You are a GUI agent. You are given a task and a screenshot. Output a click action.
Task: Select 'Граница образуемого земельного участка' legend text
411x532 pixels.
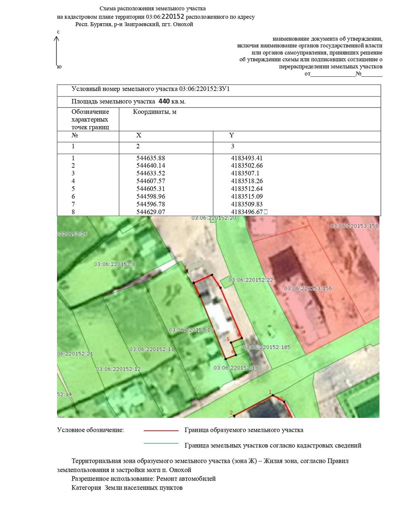(244, 430)
